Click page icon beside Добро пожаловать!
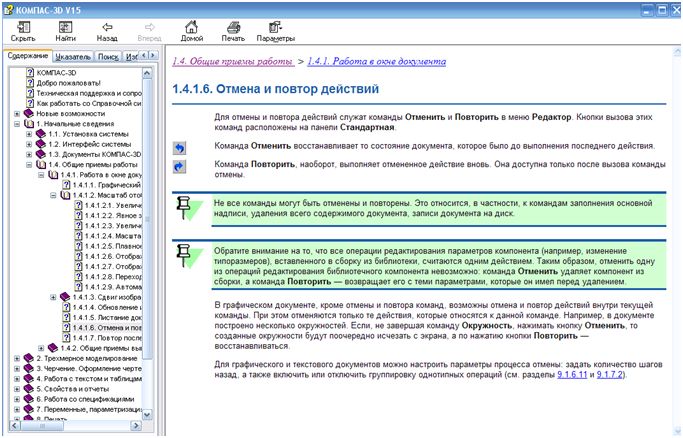The image size is (683, 438). pyautogui.click(x=30, y=83)
